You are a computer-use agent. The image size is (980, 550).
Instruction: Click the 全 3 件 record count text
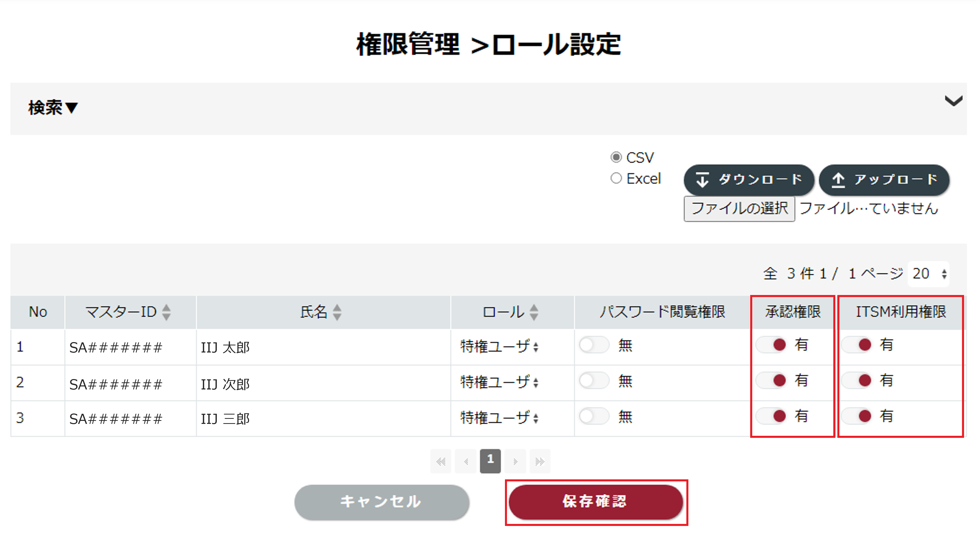[x=788, y=274]
